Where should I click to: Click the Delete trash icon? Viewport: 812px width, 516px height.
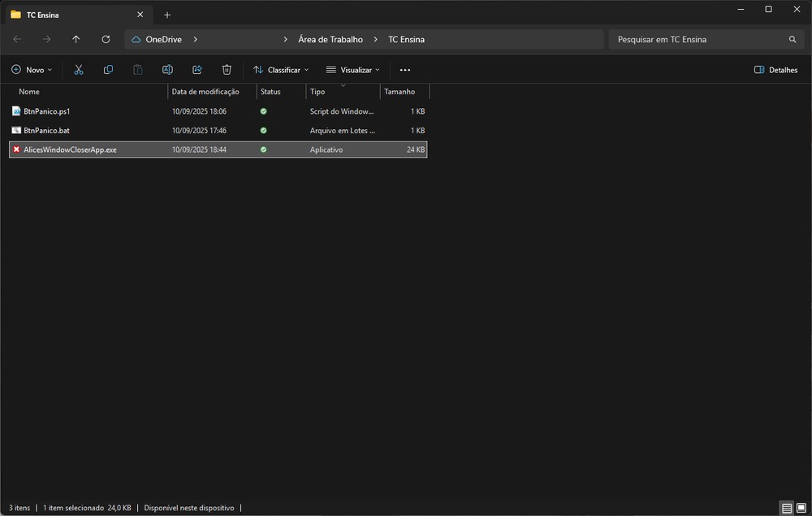click(x=227, y=70)
